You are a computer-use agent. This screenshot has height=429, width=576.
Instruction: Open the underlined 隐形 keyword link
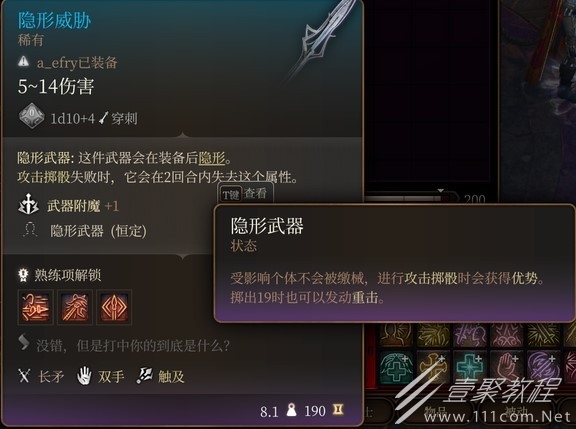[212, 158]
